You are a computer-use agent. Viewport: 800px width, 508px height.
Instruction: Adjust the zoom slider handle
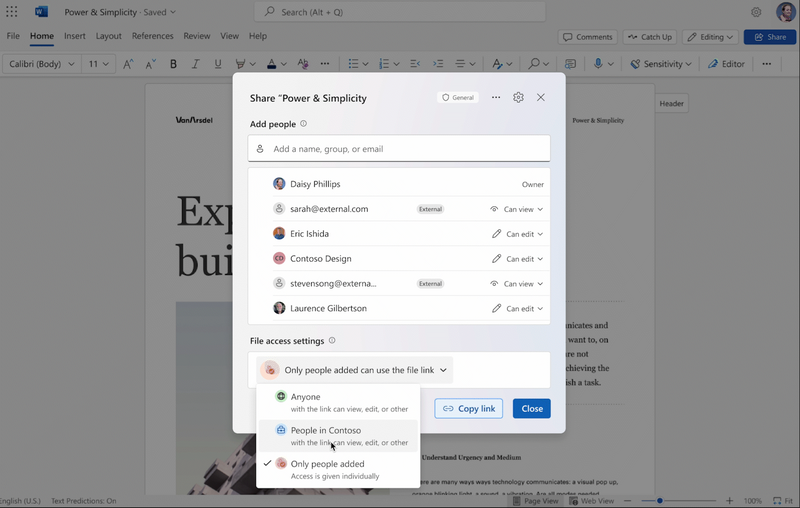[x=659, y=501]
